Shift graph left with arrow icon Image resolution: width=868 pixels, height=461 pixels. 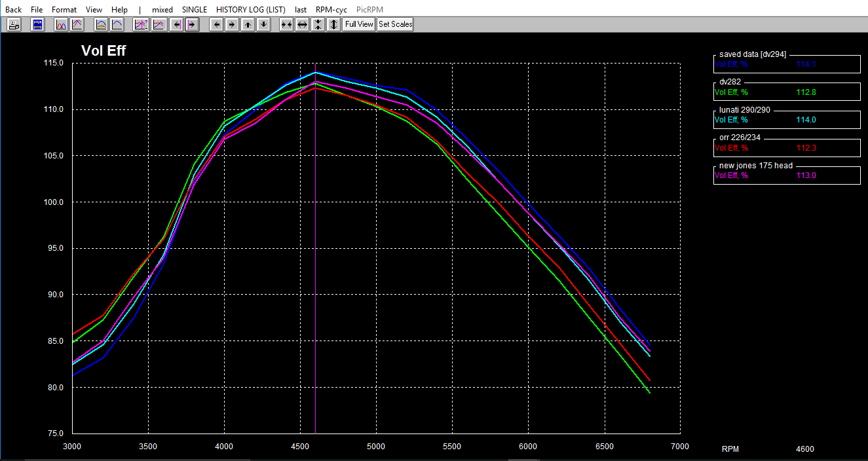point(217,25)
